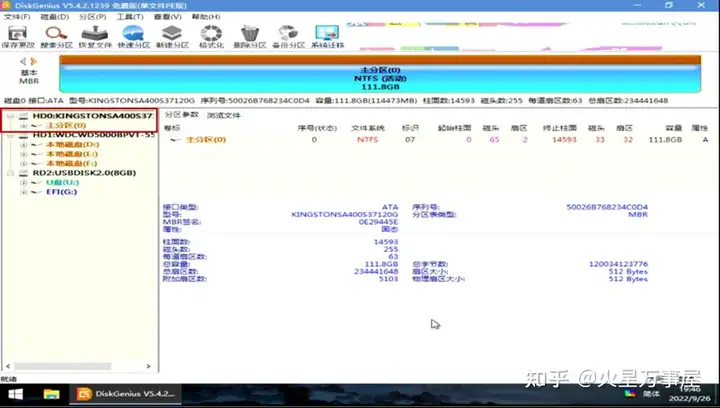Open the 帮助(H) menu

(206, 17)
